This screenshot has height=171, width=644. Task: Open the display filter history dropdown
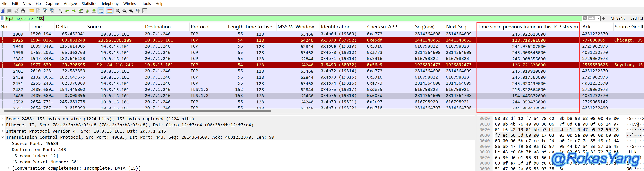click(598, 18)
